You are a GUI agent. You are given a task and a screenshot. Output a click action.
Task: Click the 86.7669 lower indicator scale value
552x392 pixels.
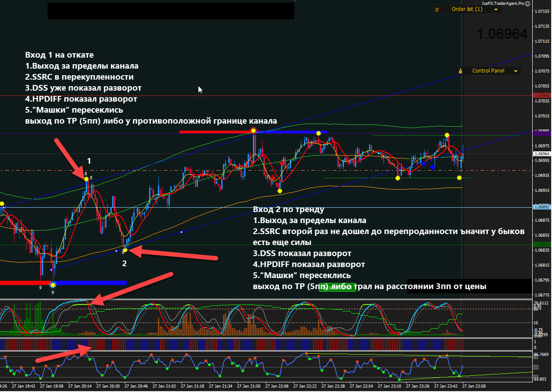pyautogui.click(x=541, y=354)
